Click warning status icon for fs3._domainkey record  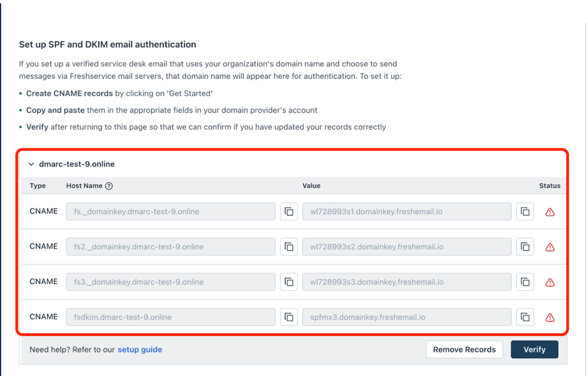[x=550, y=282]
